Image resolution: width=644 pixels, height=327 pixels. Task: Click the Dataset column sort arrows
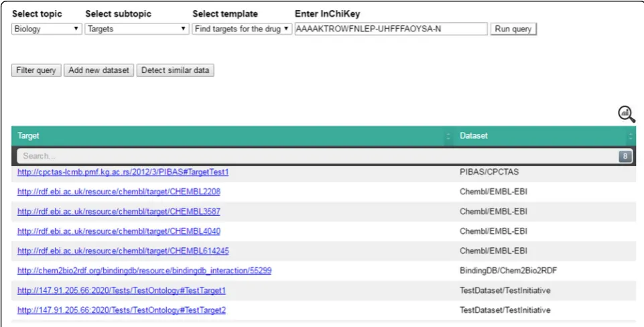pos(631,136)
